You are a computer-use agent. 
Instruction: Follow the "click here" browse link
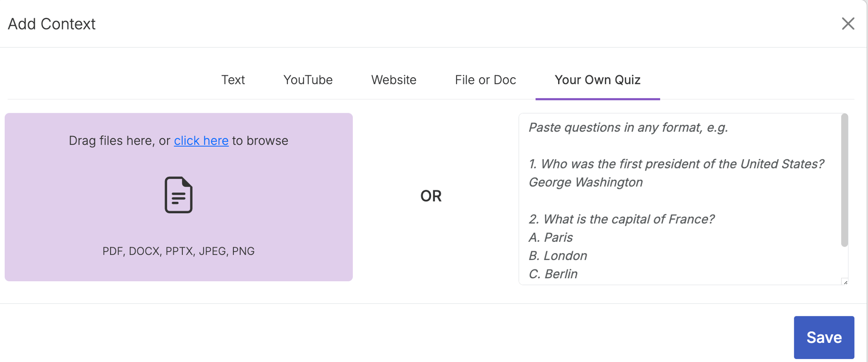201,141
